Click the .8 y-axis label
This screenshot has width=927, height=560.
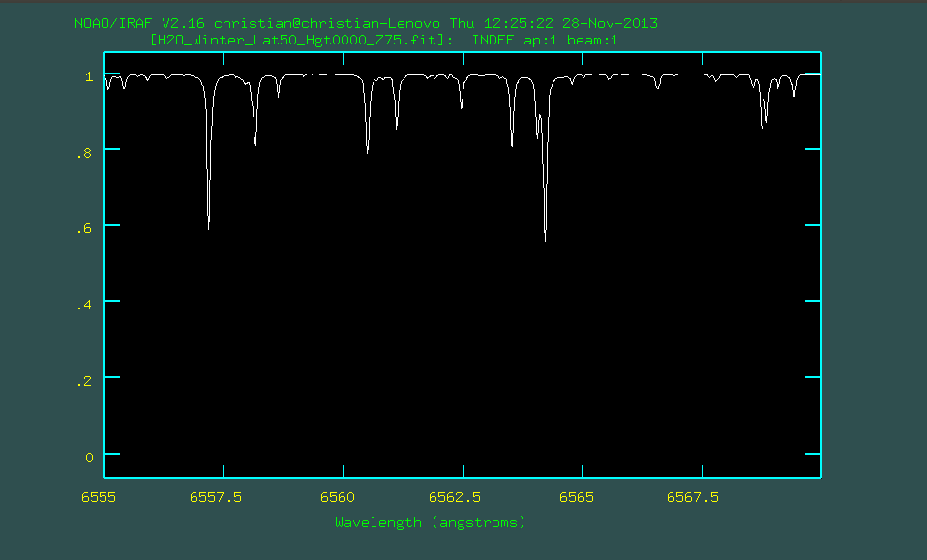(85, 152)
